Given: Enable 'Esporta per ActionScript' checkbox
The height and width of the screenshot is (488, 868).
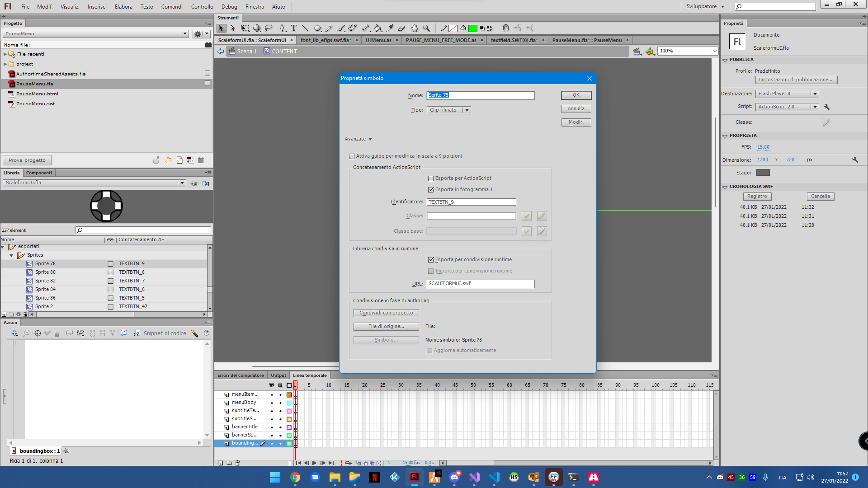Looking at the screenshot, I should click(x=431, y=178).
